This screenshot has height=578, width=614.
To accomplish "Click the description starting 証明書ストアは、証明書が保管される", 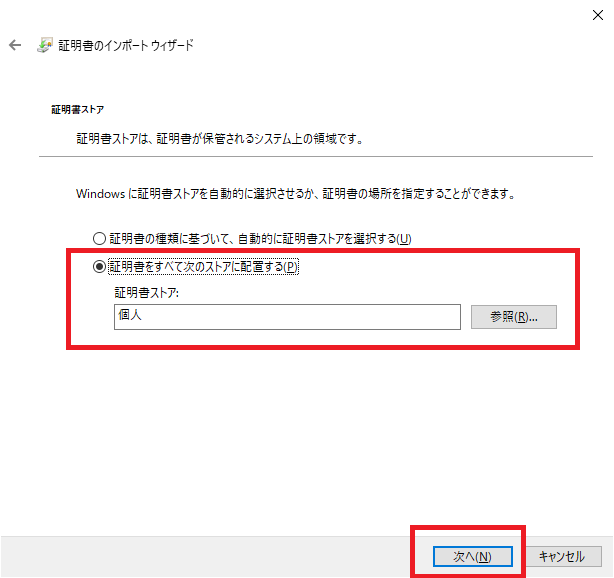I will pos(220,139).
